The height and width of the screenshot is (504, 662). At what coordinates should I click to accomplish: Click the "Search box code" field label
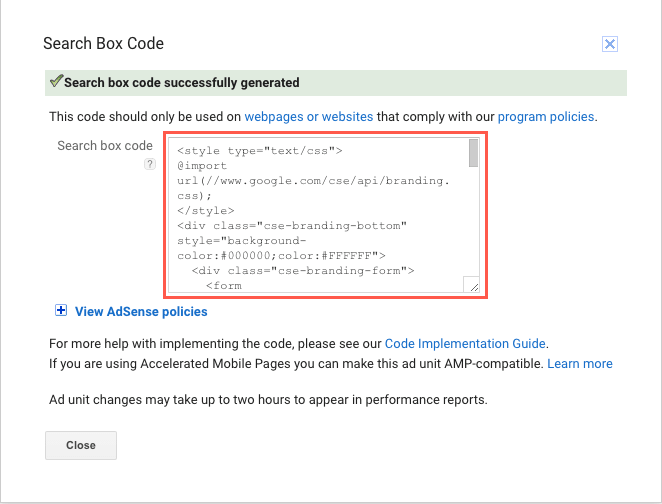pos(104,146)
